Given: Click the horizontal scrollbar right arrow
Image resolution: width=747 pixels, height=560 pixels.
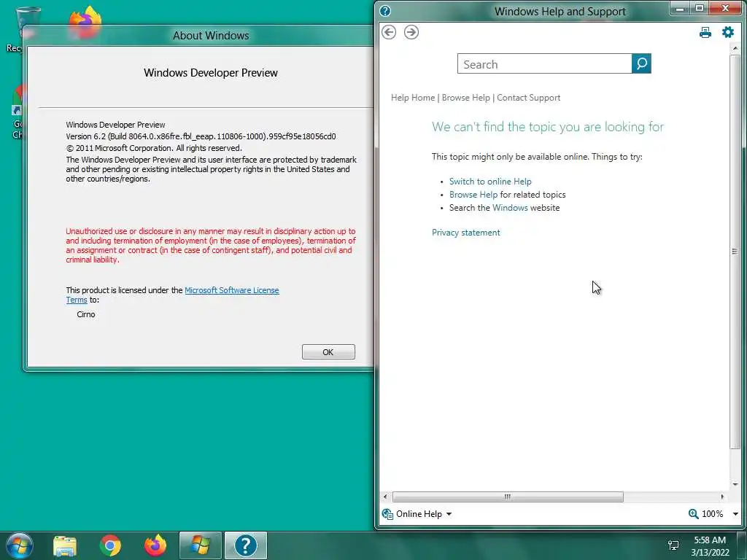Looking at the screenshot, I should pyautogui.click(x=722, y=497).
